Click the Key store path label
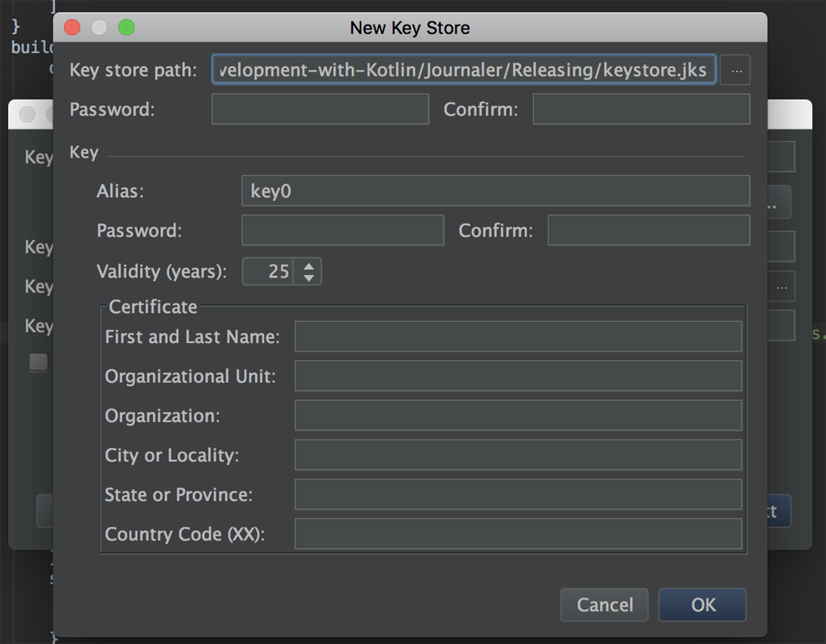This screenshot has height=644, width=826. tap(133, 70)
